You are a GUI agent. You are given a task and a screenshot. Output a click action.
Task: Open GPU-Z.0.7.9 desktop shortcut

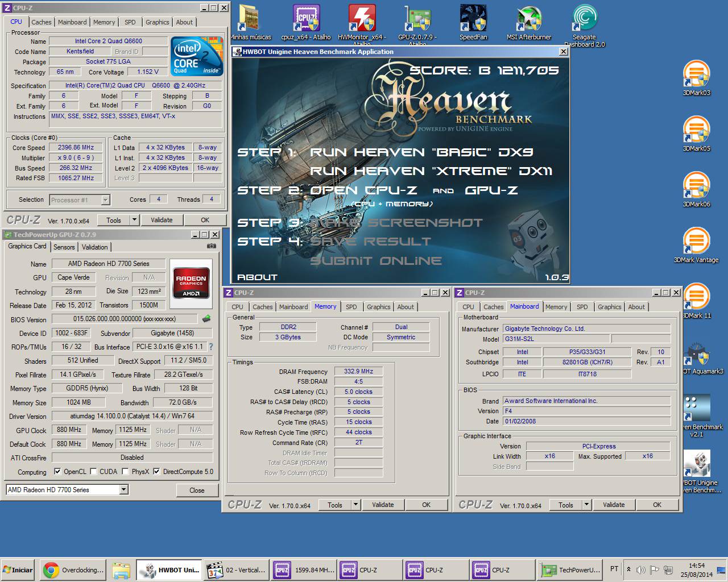[x=417, y=24]
